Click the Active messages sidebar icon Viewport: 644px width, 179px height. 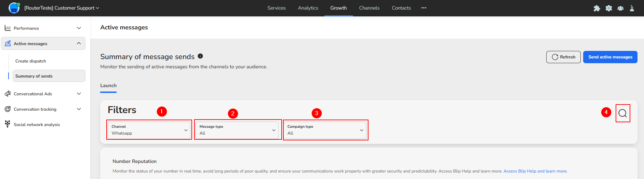point(8,43)
